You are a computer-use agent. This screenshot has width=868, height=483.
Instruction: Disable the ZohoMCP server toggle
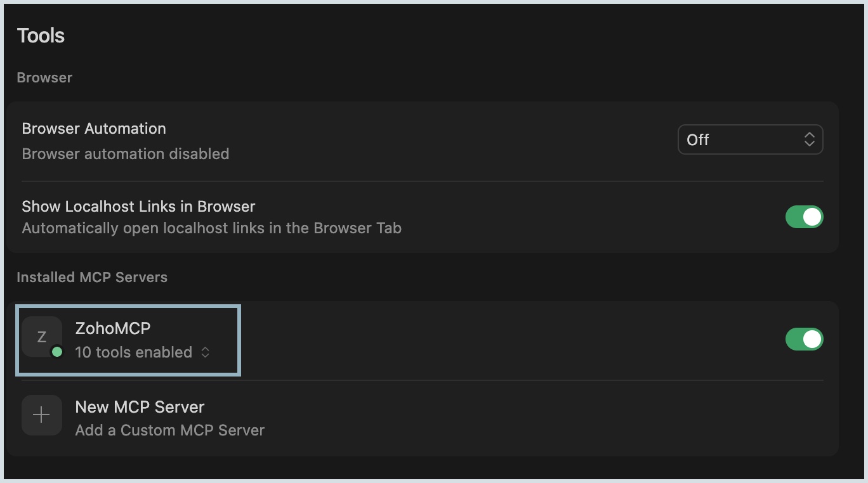(x=804, y=339)
